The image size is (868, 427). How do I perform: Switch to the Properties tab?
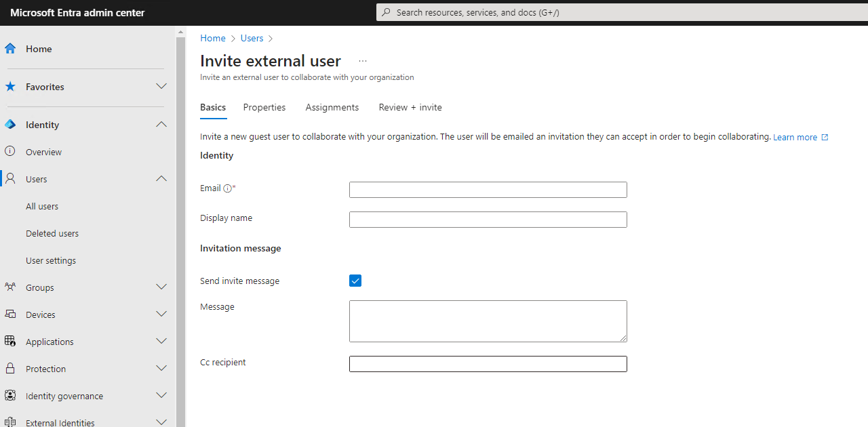[264, 107]
